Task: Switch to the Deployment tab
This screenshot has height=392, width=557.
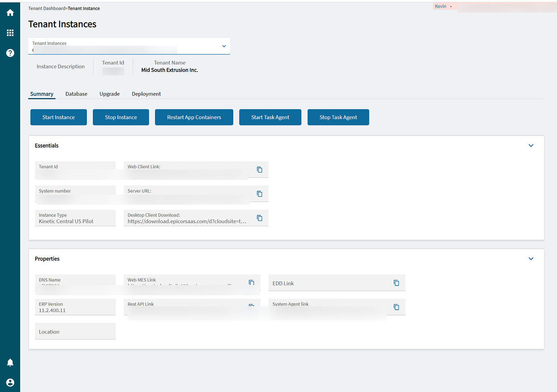Action: click(x=146, y=94)
